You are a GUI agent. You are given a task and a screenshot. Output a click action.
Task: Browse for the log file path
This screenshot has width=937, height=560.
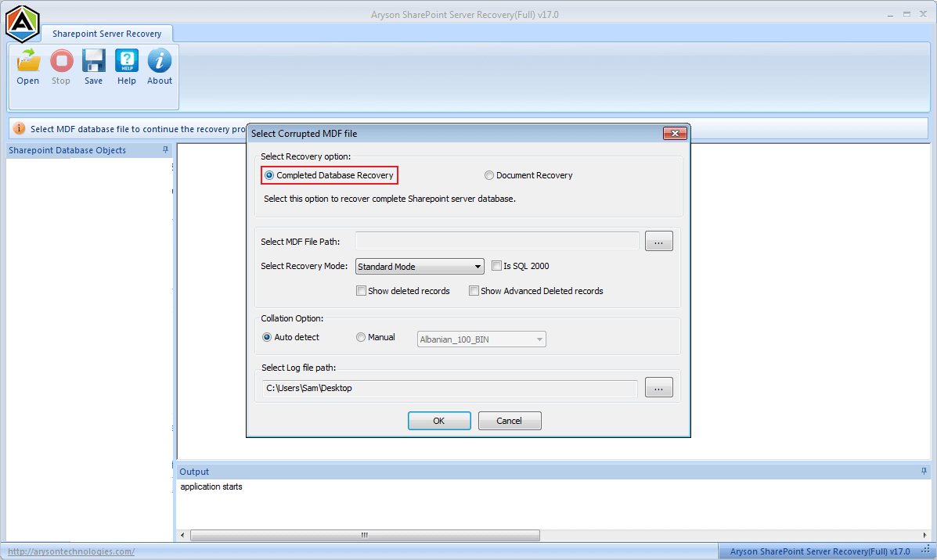tap(658, 387)
